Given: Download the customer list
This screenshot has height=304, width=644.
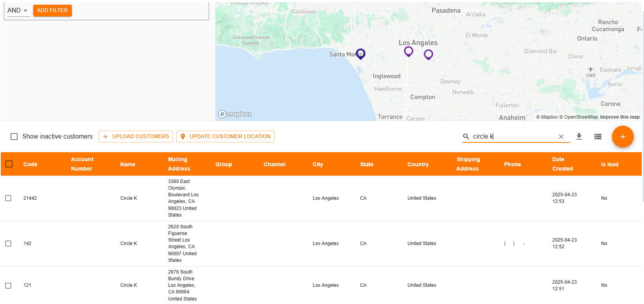Looking at the screenshot, I should pyautogui.click(x=579, y=137).
